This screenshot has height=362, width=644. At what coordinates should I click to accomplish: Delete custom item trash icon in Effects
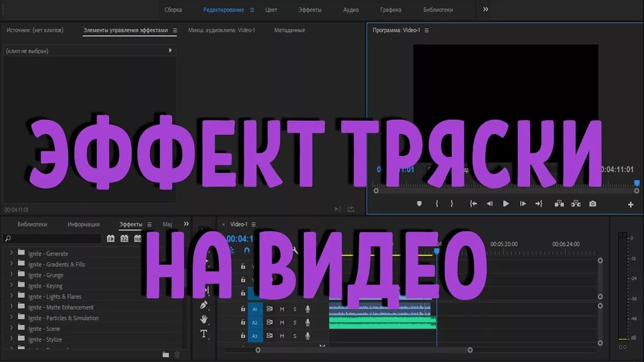(177, 354)
